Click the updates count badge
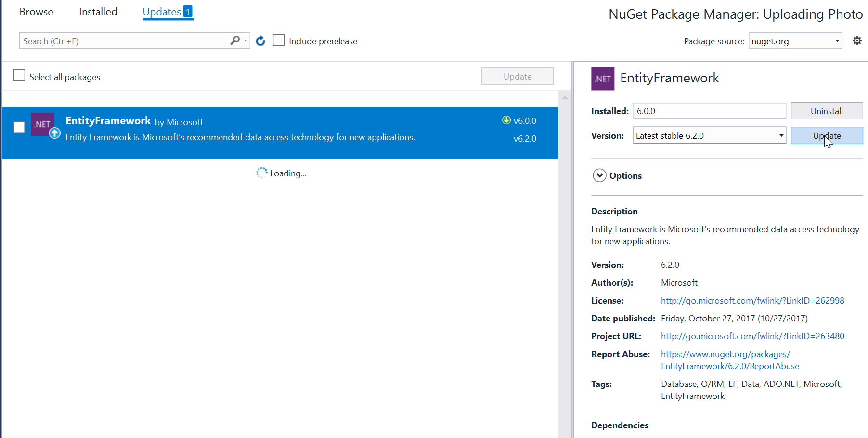Viewport: 868px width, 438px height. [x=188, y=12]
